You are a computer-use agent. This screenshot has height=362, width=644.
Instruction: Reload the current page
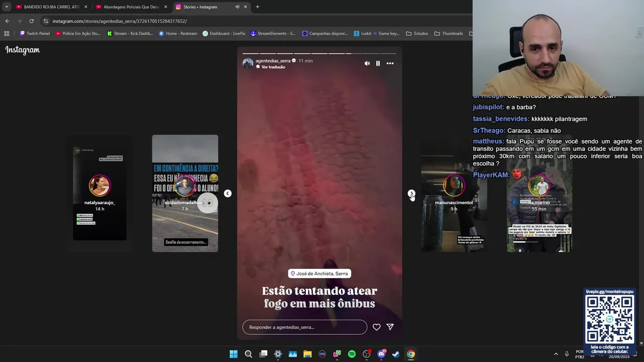pos(31,21)
